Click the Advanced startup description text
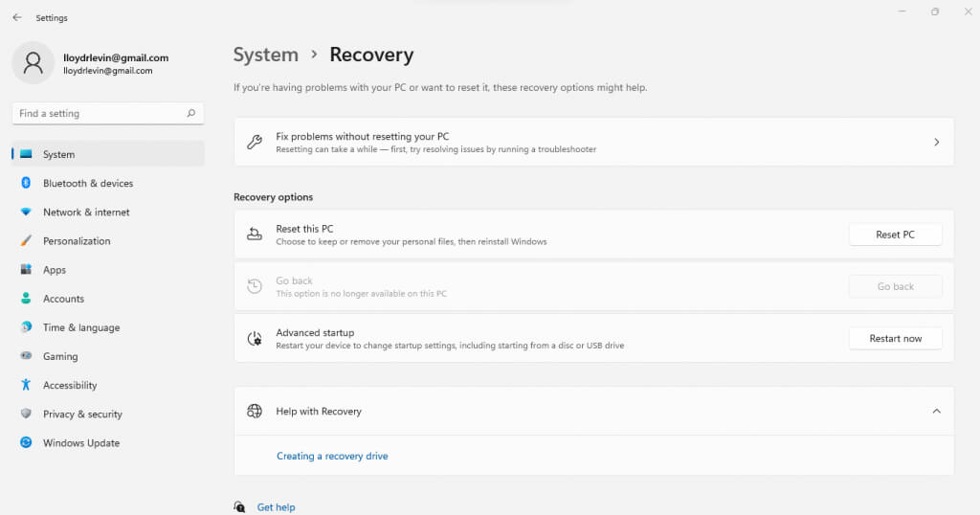Screen dimensions: 980x515 coord(450,345)
